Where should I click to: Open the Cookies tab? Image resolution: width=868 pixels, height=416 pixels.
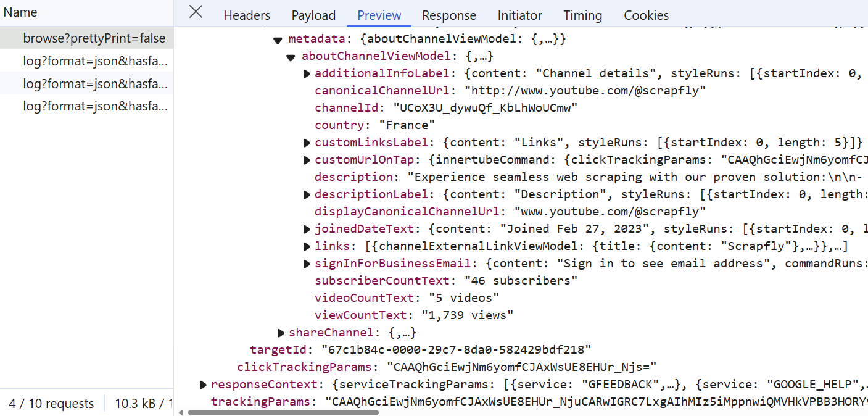[x=646, y=15]
